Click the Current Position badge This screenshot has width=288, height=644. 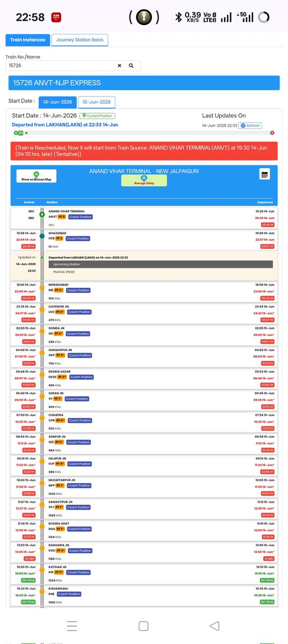[97, 115]
